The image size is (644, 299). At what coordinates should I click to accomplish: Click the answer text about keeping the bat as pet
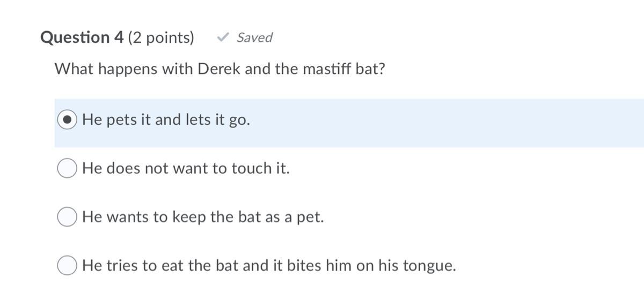pos(203,217)
